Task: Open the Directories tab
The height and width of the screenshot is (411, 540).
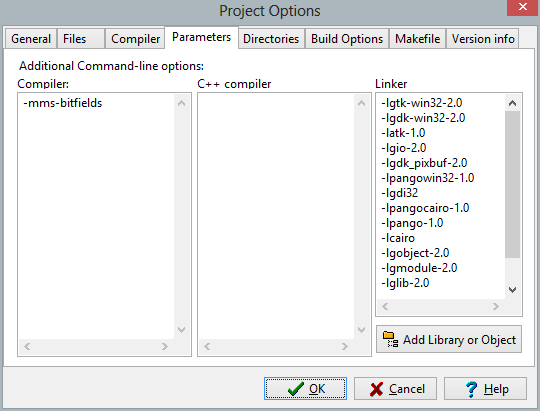Action: pyautogui.click(x=271, y=39)
